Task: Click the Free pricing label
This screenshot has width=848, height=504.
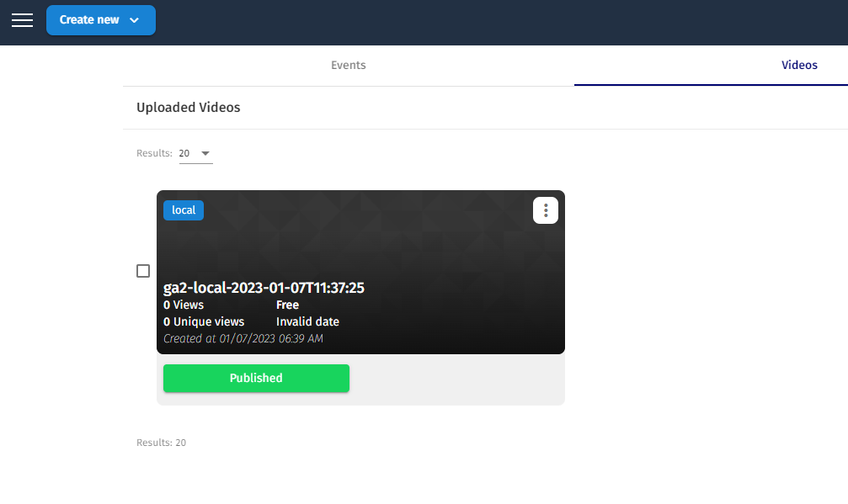Action: pos(287,305)
